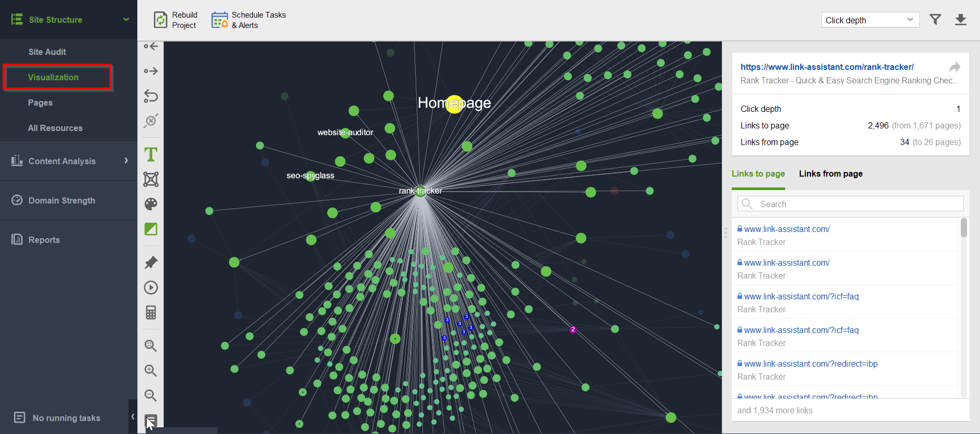
Task: Click the Content Analysis chart icon
Action: [x=17, y=161]
